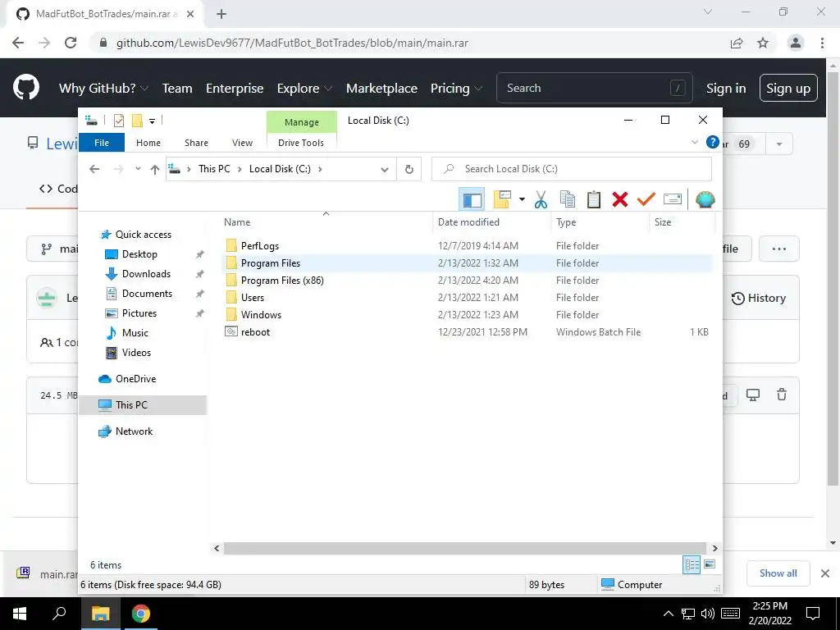Open recent locations dropdown chevron
840x630 pixels.
[138, 169]
